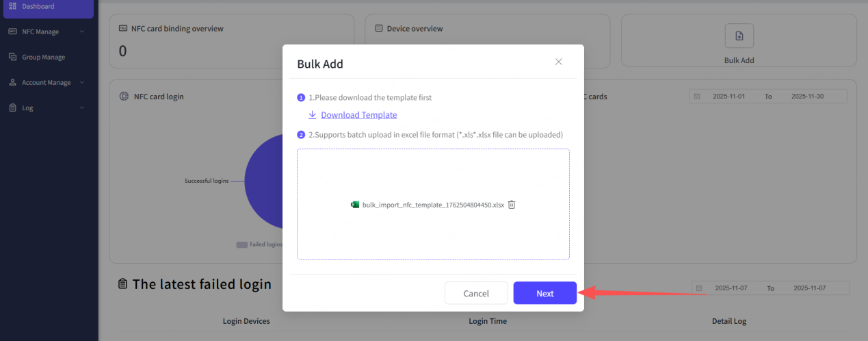
Task: Close the Bulk Add dialog with X
Action: [x=558, y=62]
